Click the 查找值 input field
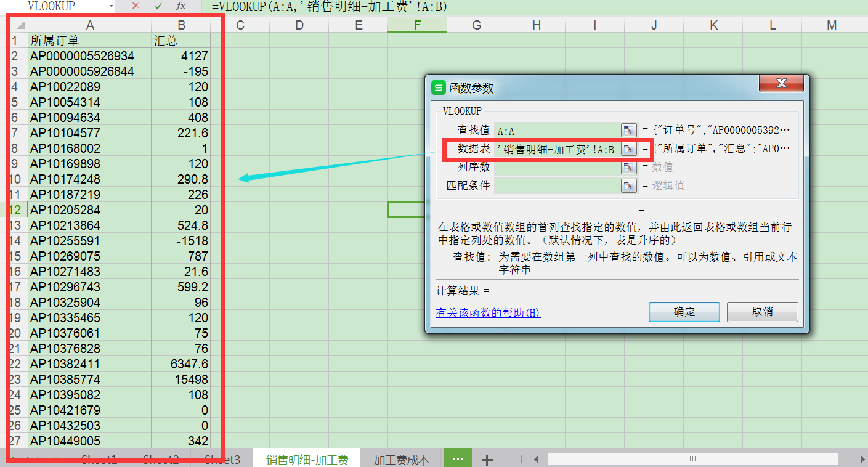This screenshot has width=868, height=467. tap(558, 130)
